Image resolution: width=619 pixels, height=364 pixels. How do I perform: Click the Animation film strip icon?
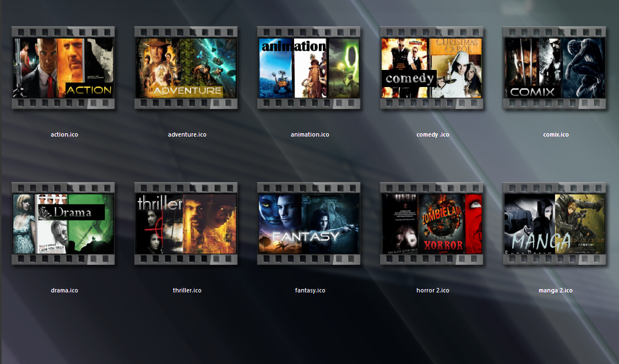point(309,68)
